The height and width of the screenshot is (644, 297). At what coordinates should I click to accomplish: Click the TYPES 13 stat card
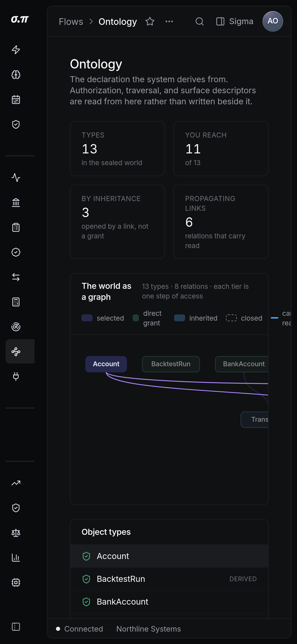(x=117, y=149)
